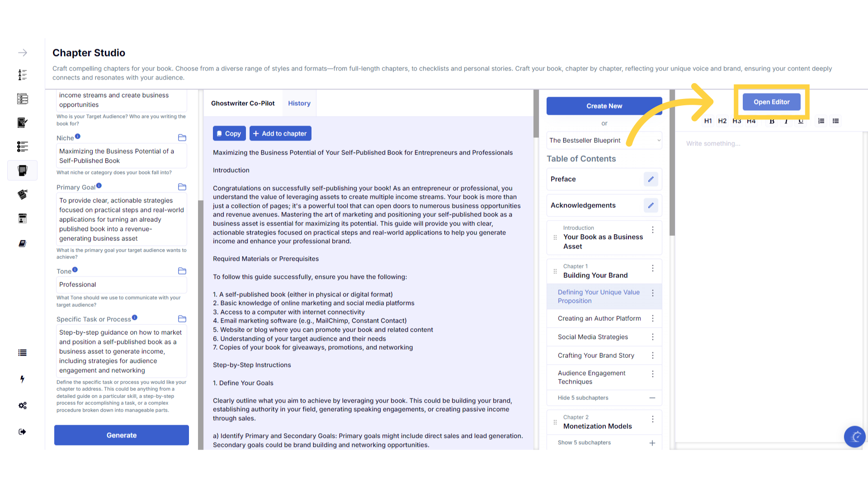Click the pencil edit icon for Preface
Viewport: 868px width, 488px height.
click(x=651, y=179)
